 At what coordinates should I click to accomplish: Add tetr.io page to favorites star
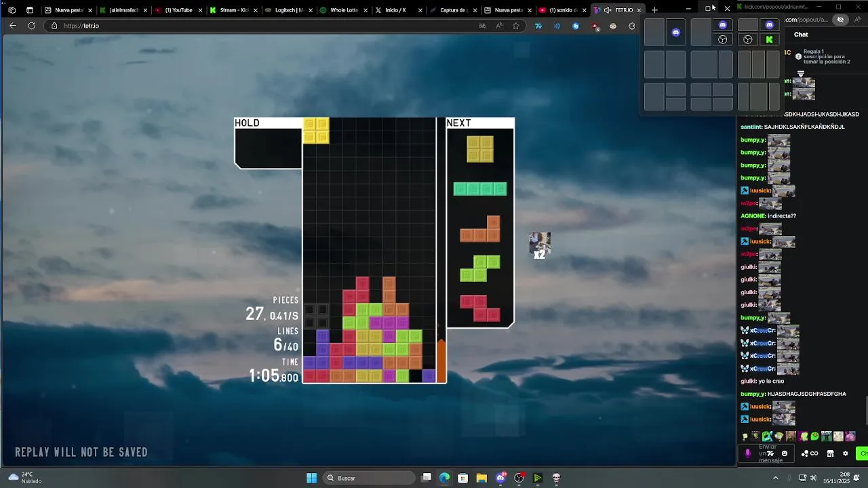click(x=516, y=26)
